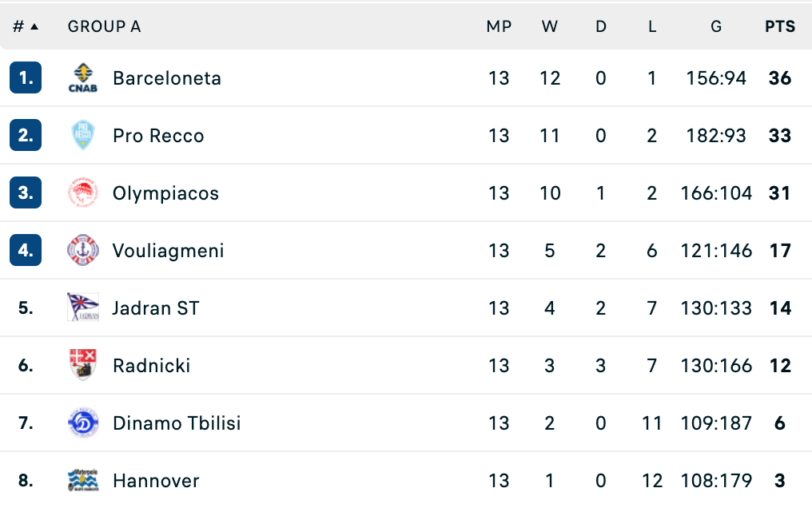
Task: Select the Dinamo Tbilisi team name
Action: (x=177, y=423)
